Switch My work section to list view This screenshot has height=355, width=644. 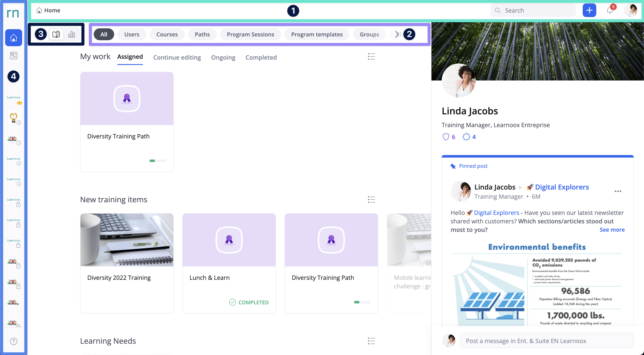371,56
